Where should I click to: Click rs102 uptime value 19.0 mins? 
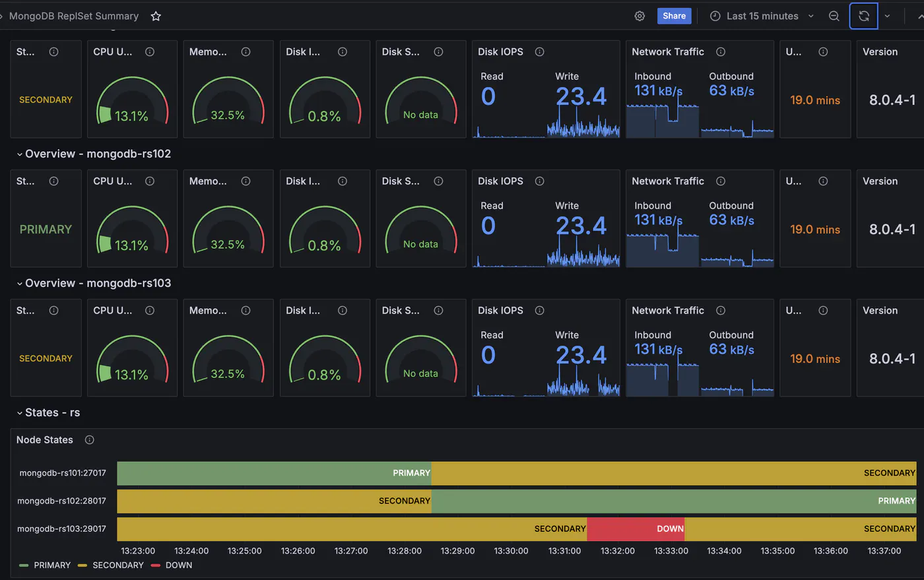815,230
